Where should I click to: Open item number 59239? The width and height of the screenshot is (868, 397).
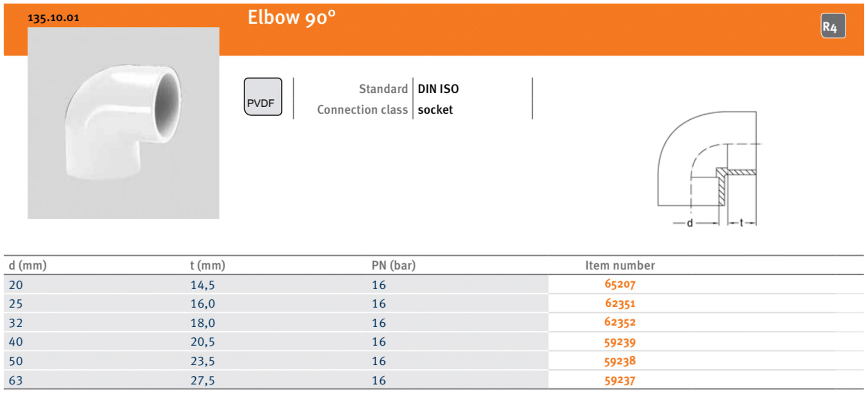point(620,342)
